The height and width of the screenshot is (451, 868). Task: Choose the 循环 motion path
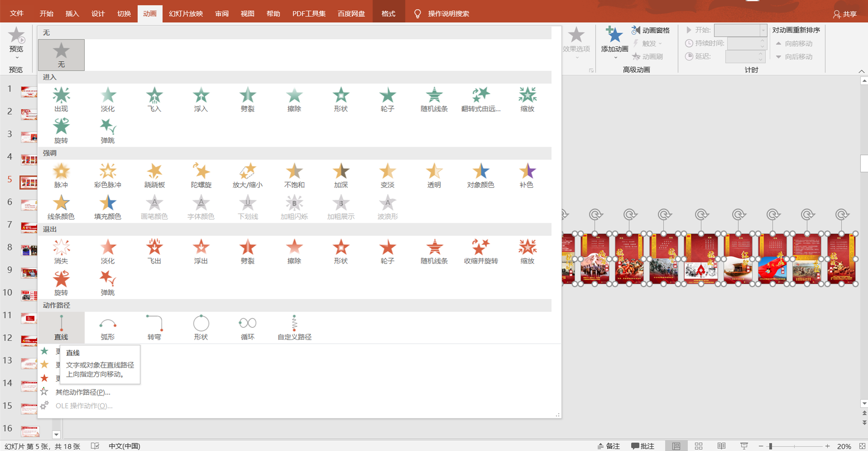point(248,328)
